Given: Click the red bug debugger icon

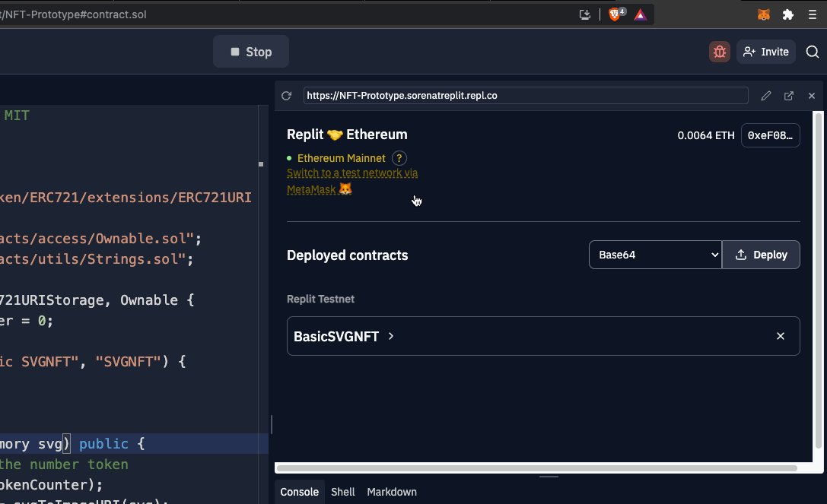Looking at the screenshot, I should pyautogui.click(x=719, y=52).
